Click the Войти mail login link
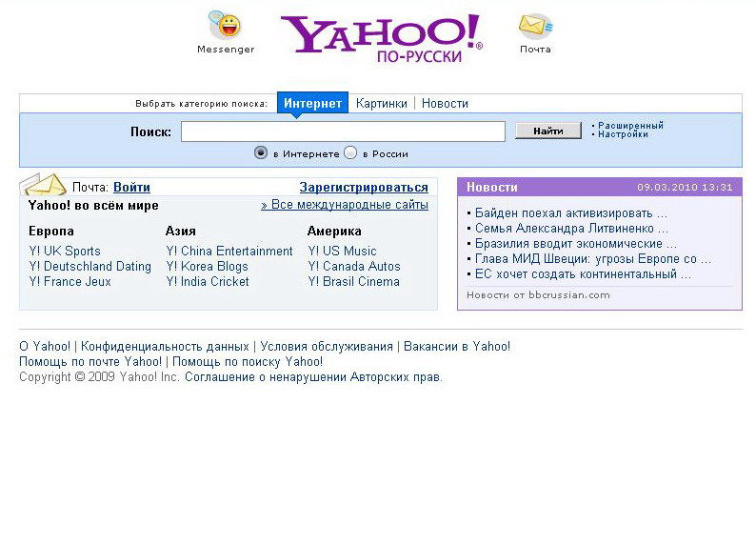This screenshot has width=756, height=545. [131, 187]
